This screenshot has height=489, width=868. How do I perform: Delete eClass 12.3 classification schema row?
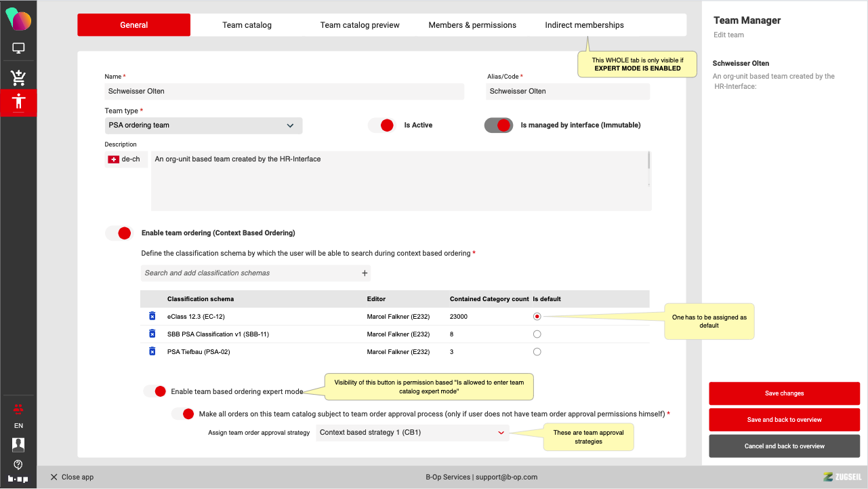(x=152, y=316)
